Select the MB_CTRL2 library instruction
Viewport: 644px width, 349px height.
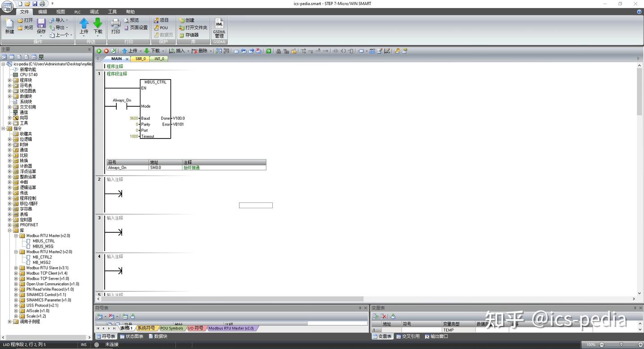42,257
